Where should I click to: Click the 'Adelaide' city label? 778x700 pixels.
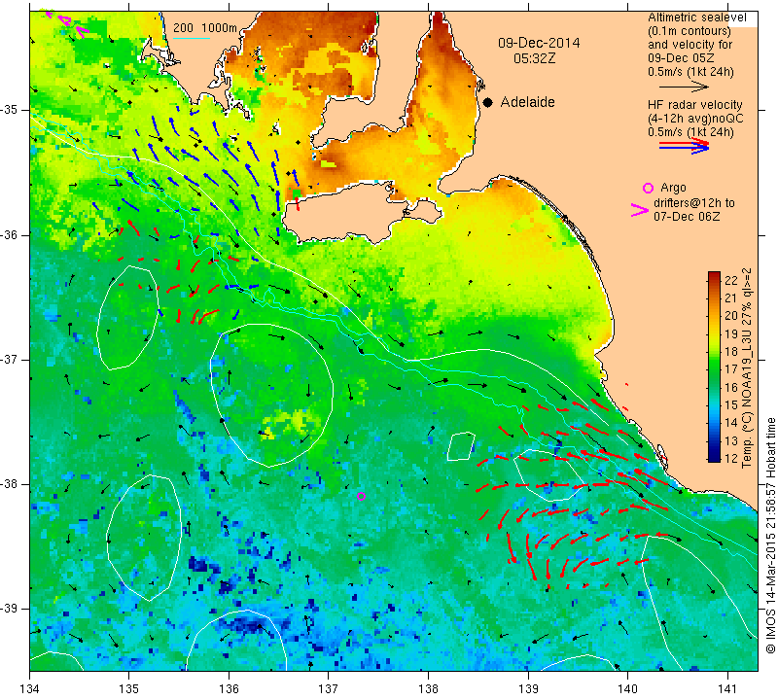[x=527, y=102]
